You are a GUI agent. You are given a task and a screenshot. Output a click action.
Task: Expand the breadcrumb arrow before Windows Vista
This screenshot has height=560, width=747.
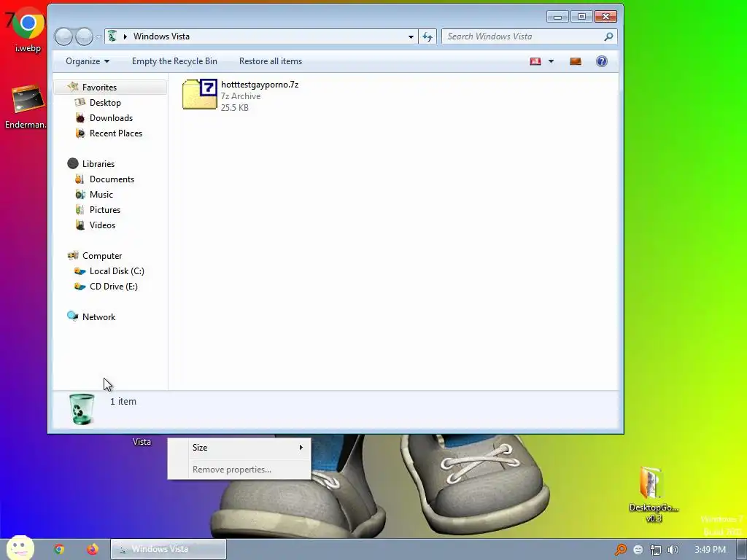tap(125, 36)
